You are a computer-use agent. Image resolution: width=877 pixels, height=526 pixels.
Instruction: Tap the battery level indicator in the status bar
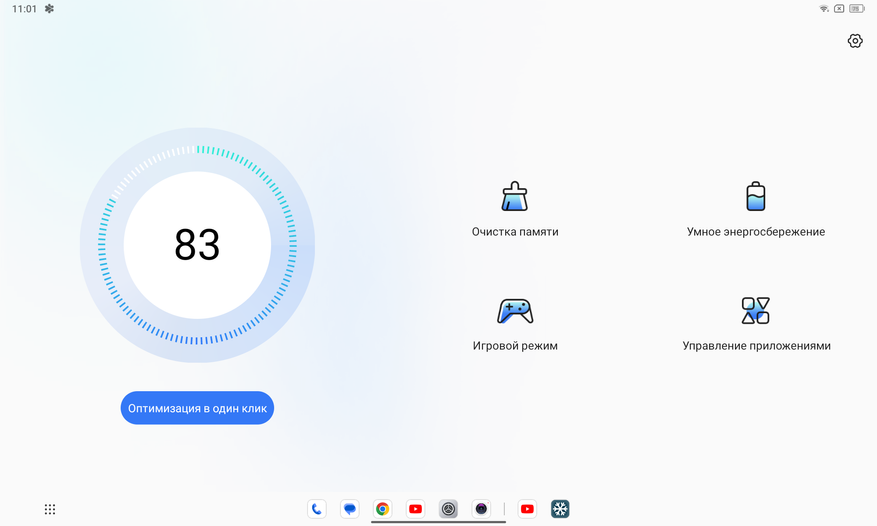pyautogui.click(x=856, y=9)
